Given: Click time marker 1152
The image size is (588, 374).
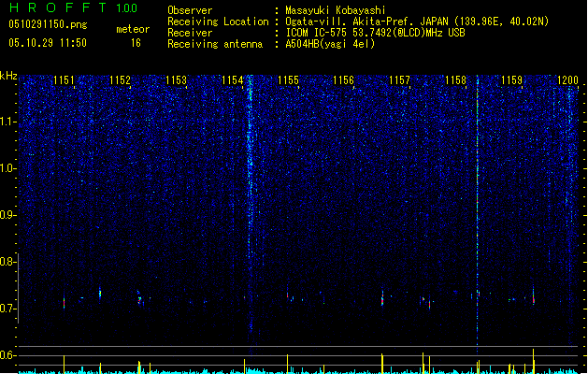Looking at the screenshot, I should pos(120,79).
